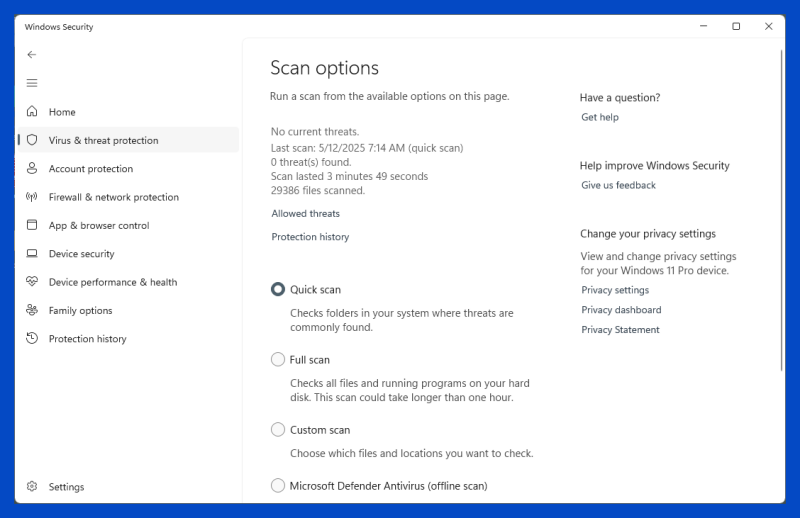Image resolution: width=800 pixels, height=518 pixels.
Task: Click the Family options people icon
Action: 32,310
